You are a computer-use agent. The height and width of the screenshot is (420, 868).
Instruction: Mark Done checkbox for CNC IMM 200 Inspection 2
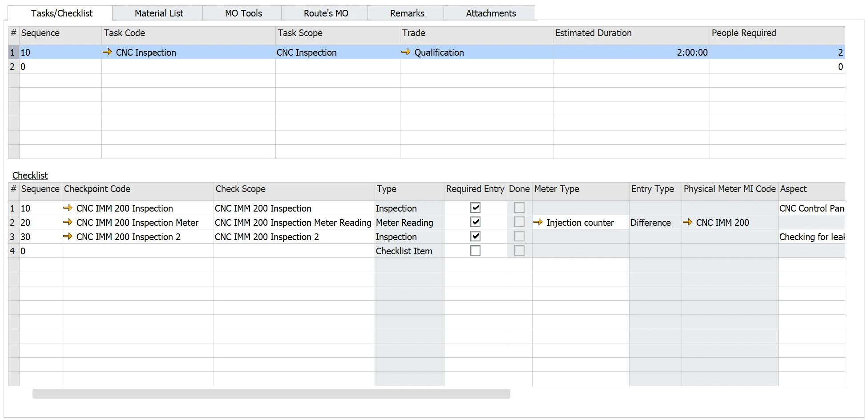(x=519, y=236)
